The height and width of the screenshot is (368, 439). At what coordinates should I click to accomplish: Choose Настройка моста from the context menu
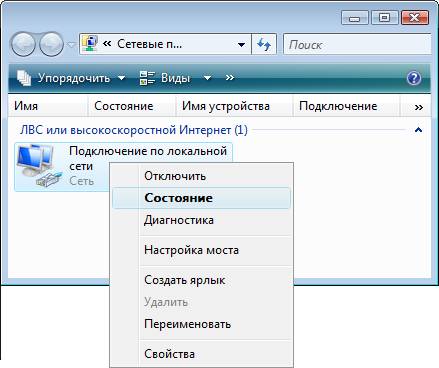click(202, 250)
